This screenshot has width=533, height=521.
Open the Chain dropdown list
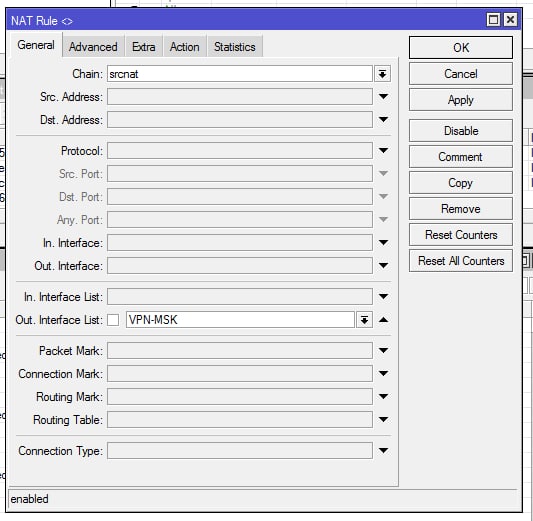pyautogui.click(x=382, y=74)
